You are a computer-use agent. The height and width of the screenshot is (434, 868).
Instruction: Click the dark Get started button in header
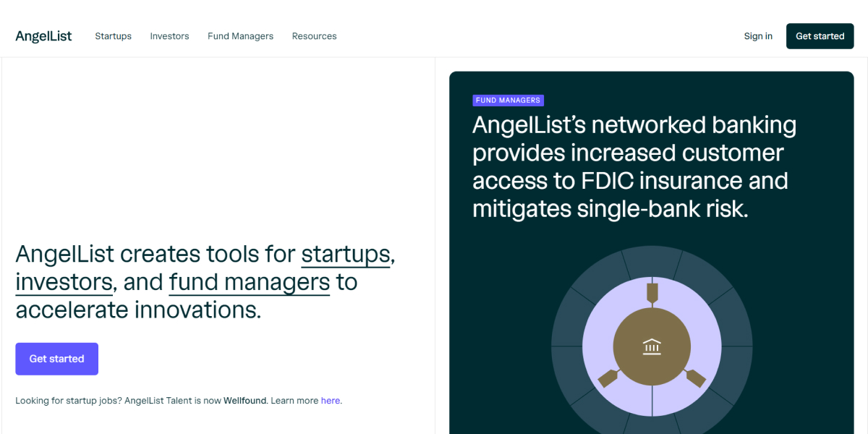click(820, 36)
